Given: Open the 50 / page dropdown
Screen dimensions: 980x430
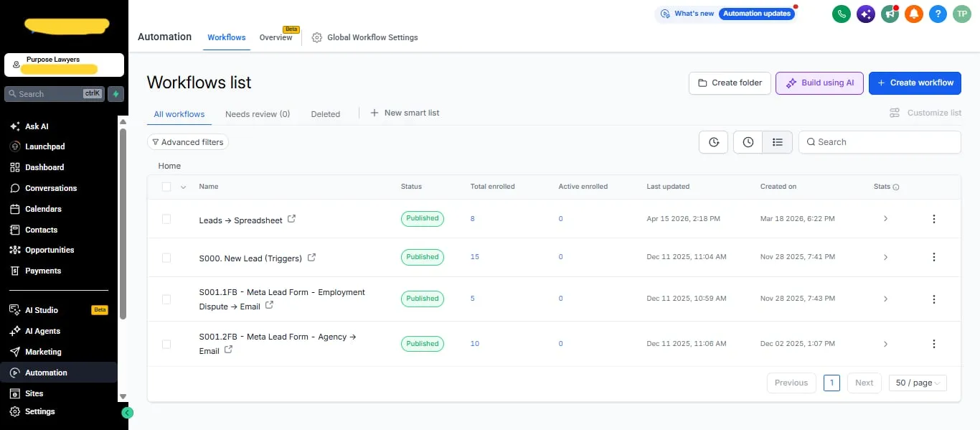Looking at the screenshot, I should point(918,383).
